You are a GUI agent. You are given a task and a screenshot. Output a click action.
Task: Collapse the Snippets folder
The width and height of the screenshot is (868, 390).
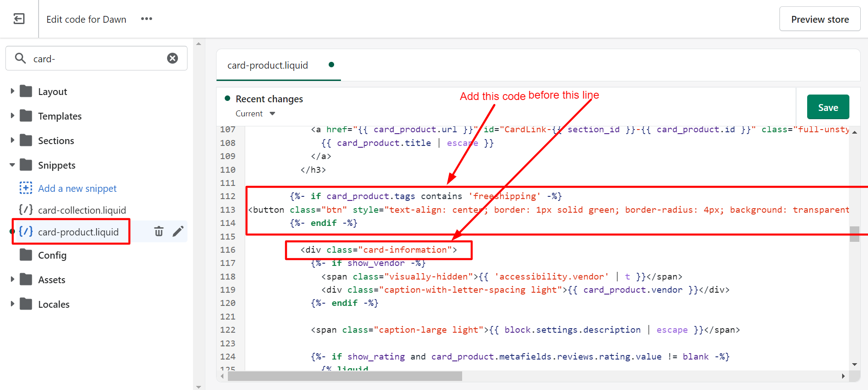pos(12,165)
